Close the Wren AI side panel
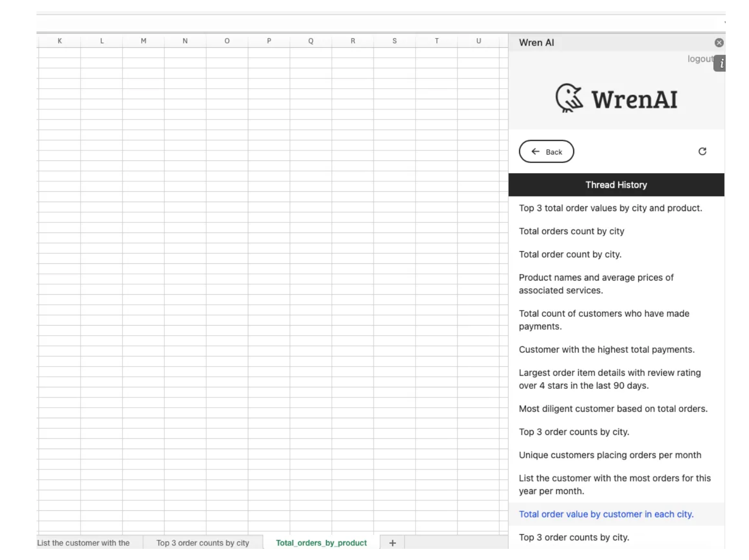 click(x=719, y=43)
